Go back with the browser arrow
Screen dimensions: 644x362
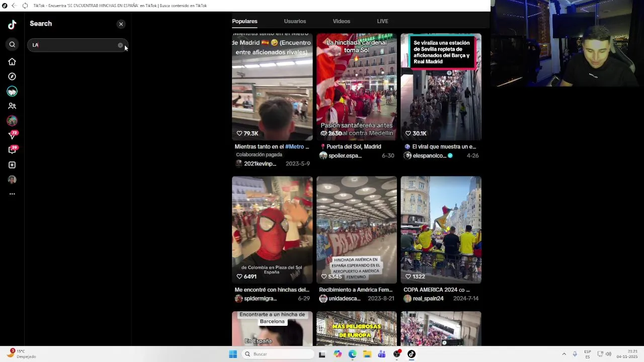tap(14, 6)
